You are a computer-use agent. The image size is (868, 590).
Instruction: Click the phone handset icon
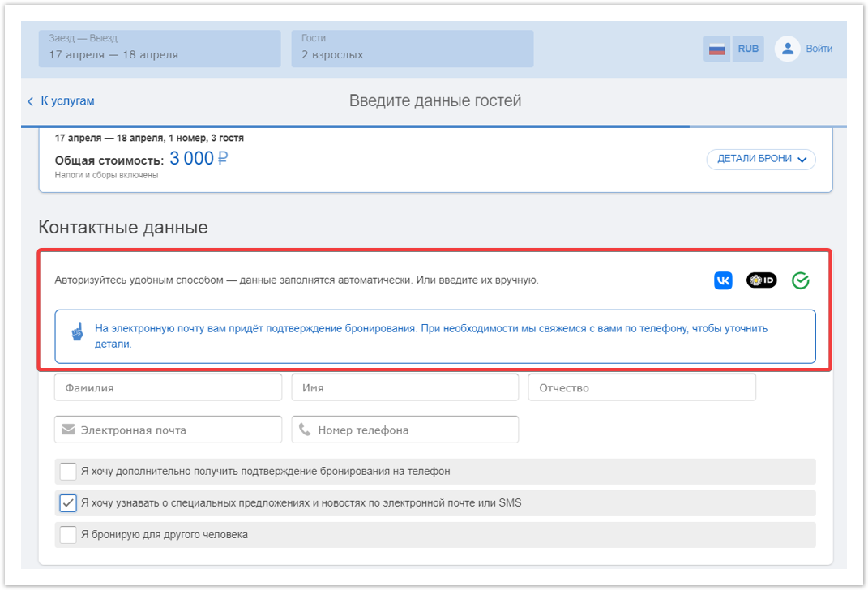coord(305,430)
